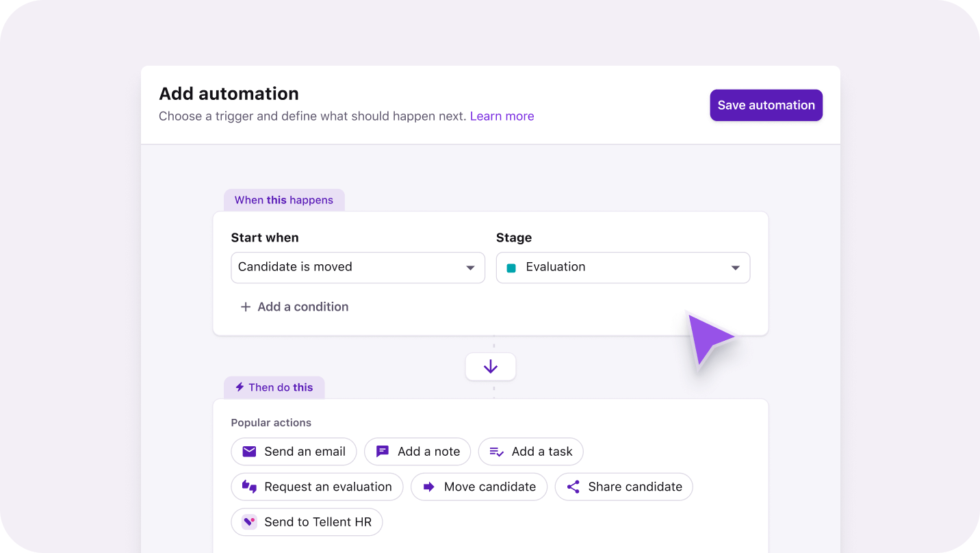Click the note flag icon beside Add a note
The image size is (980, 553).
382,452
